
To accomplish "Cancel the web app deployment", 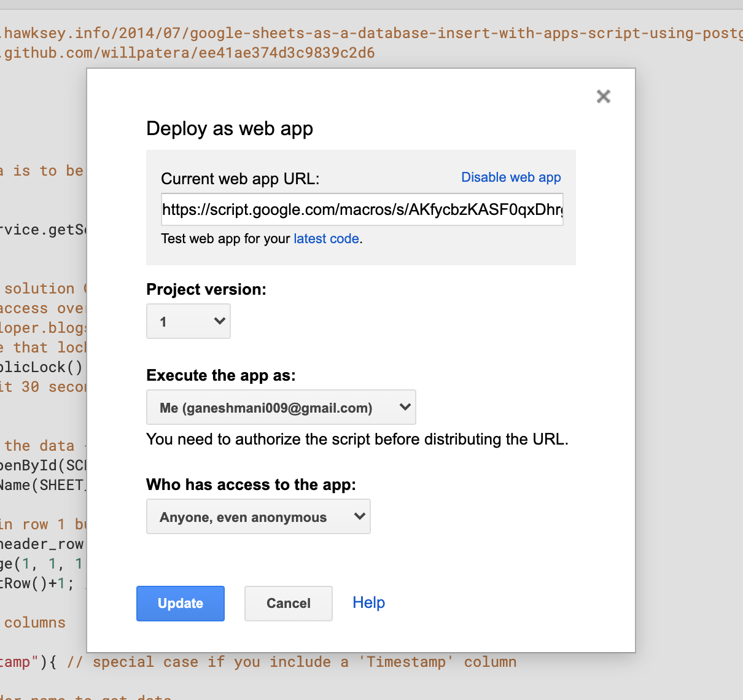I will [288, 604].
